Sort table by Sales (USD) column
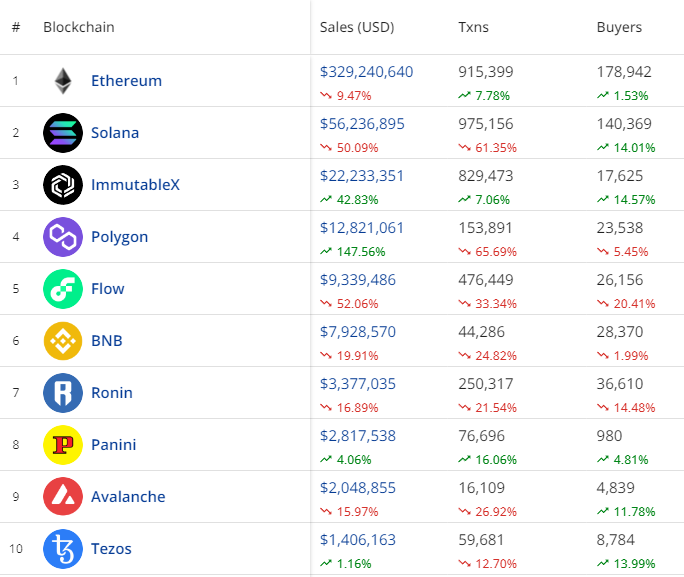Image resolution: width=684 pixels, height=577 pixels. point(355,27)
